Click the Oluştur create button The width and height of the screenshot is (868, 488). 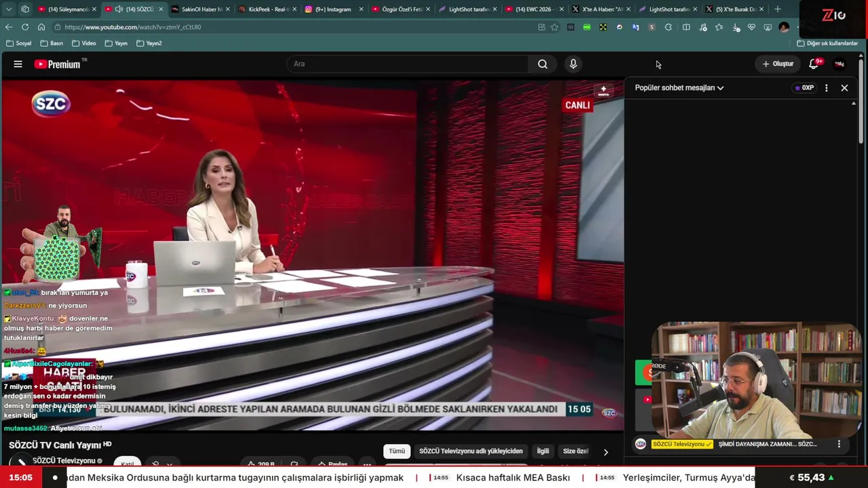(x=778, y=64)
